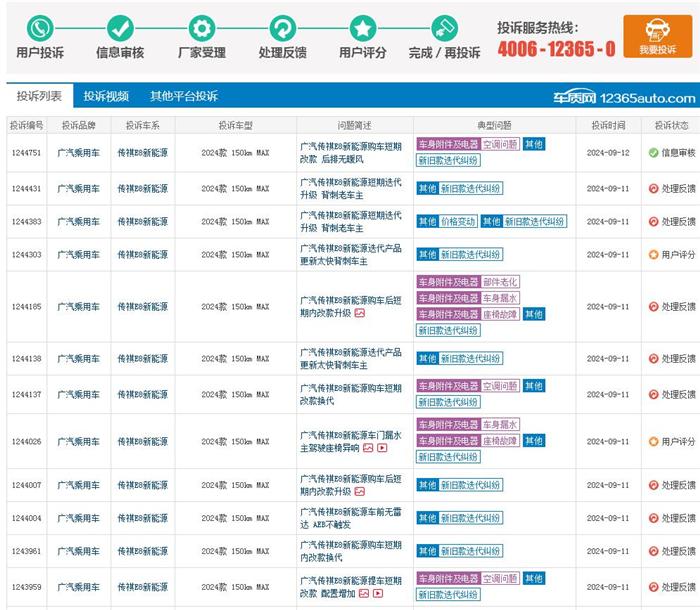Switch to the 其他平台投诉 tab
Viewport: 700px width, 610px height.
184,96
